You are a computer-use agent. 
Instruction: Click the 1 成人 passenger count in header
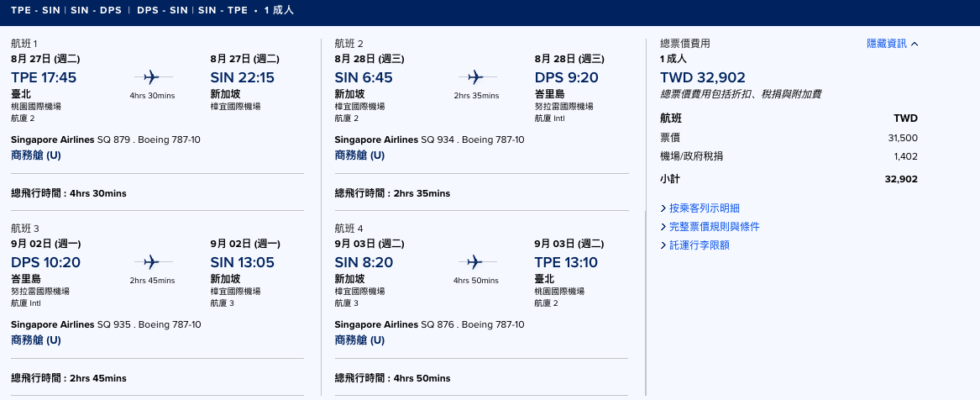pos(279,11)
